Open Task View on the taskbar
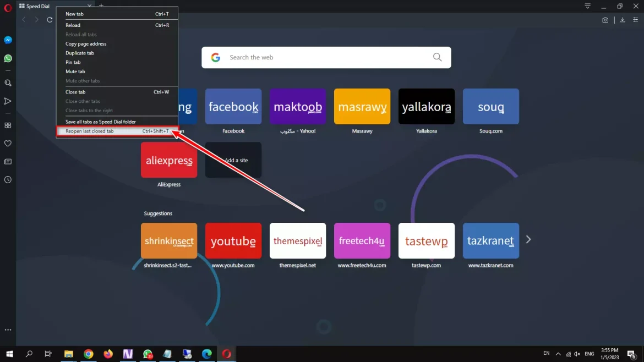Viewport: 644px width, 362px height. [48, 354]
